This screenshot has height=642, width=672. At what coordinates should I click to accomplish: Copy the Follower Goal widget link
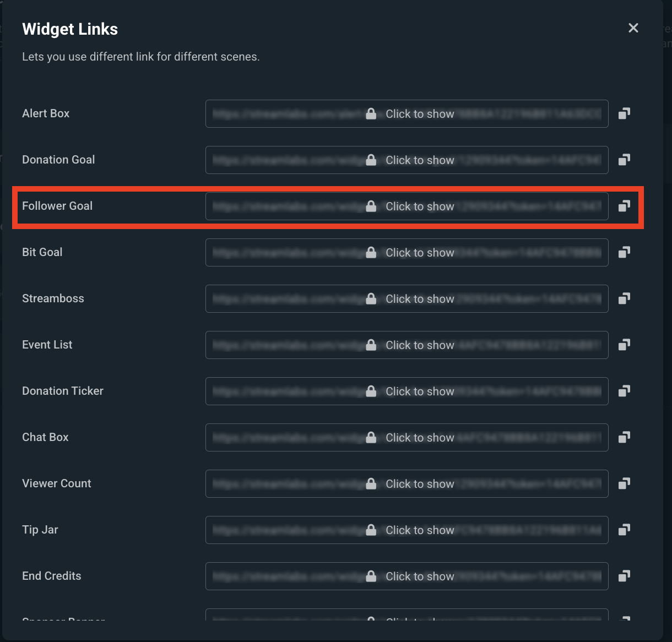[x=624, y=206]
